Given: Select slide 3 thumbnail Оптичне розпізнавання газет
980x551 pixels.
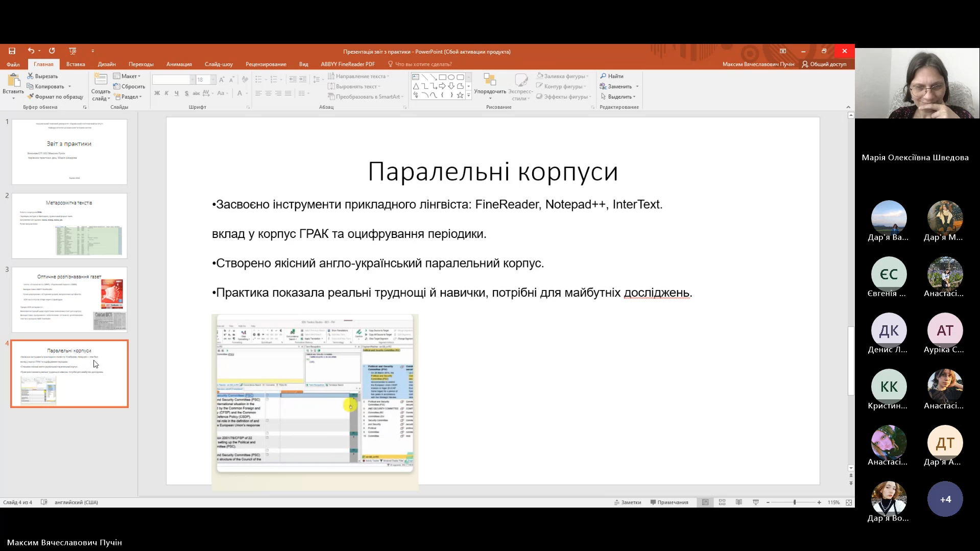Looking at the screenshot, I should (x=69, y=300).
